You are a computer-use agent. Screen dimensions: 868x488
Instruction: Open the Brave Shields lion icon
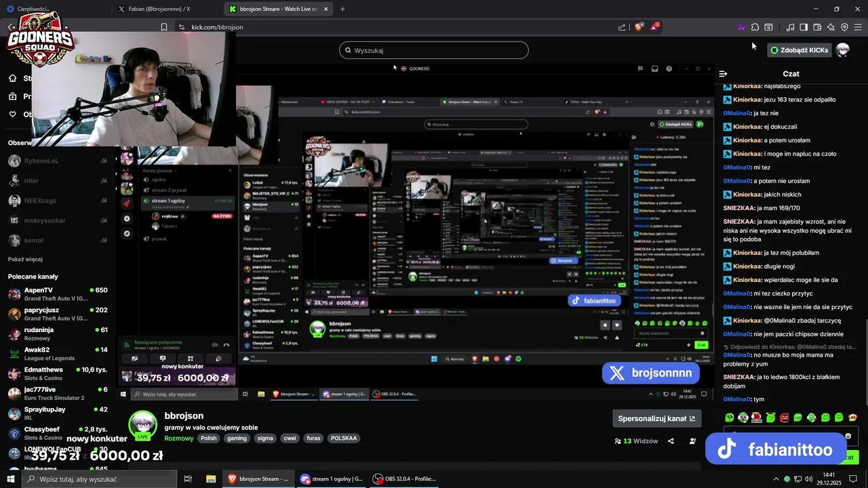coord(638,27)
